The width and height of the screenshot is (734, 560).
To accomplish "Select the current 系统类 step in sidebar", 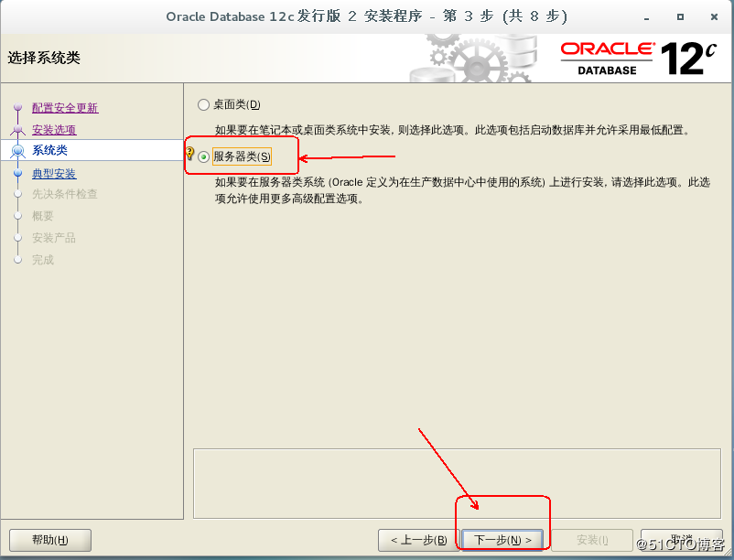I will (x=49, y=150).
